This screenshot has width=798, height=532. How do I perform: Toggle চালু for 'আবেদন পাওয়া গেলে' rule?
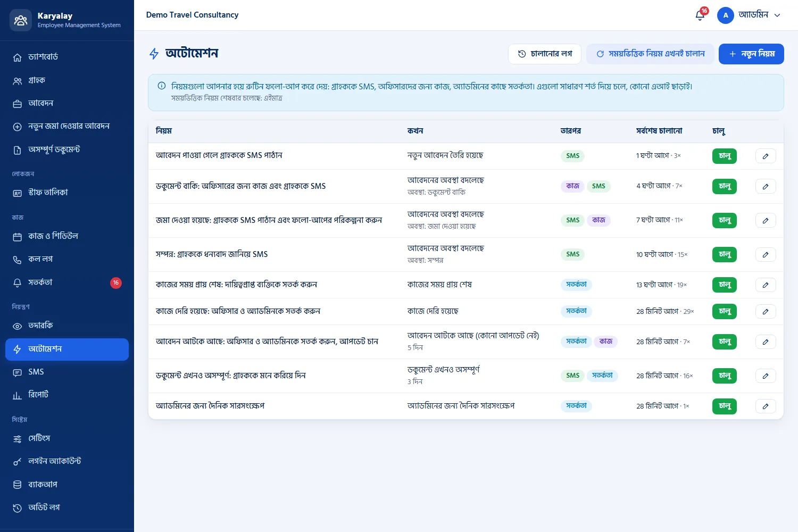tap(725, 156)
